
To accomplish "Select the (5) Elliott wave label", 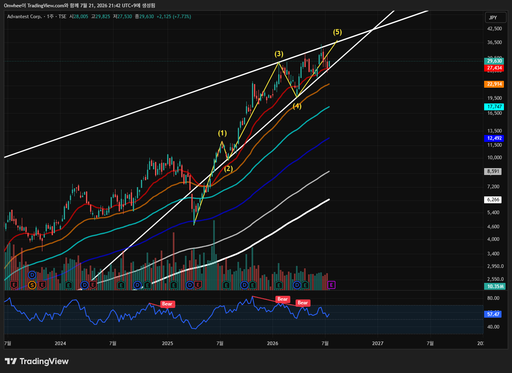I will [x=337, y=32].
